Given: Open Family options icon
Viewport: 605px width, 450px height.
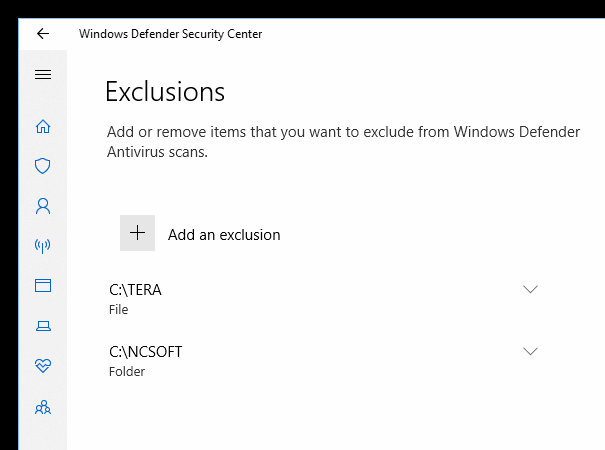Looking at the screenshot, I should point(42,407).
